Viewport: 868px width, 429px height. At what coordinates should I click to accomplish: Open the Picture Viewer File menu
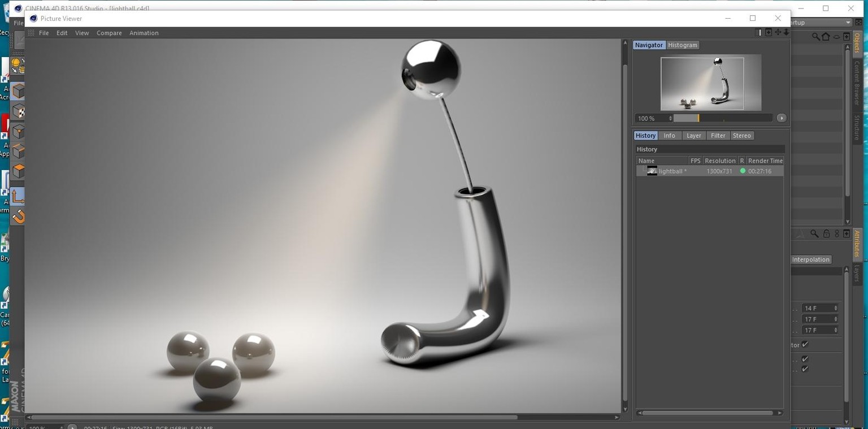coord(44,33)
